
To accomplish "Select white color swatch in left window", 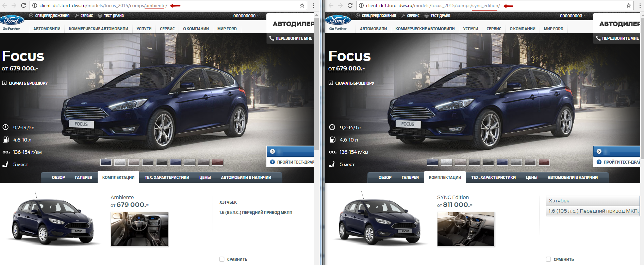I will pos(120,162).
